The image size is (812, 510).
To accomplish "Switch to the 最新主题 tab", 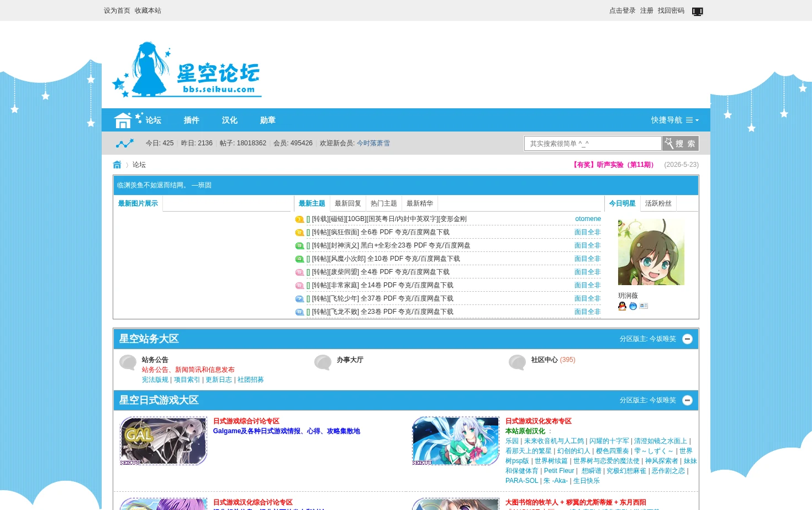I will point(312,203).
